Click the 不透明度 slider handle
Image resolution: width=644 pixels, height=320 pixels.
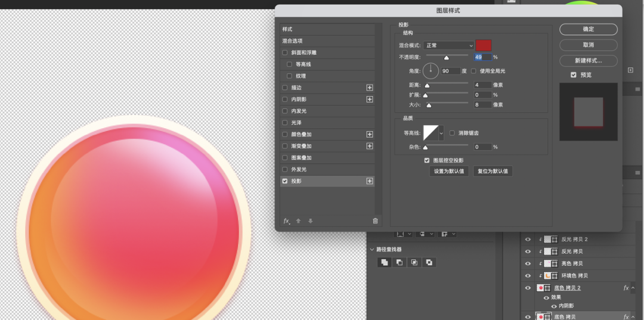[447, 58]
